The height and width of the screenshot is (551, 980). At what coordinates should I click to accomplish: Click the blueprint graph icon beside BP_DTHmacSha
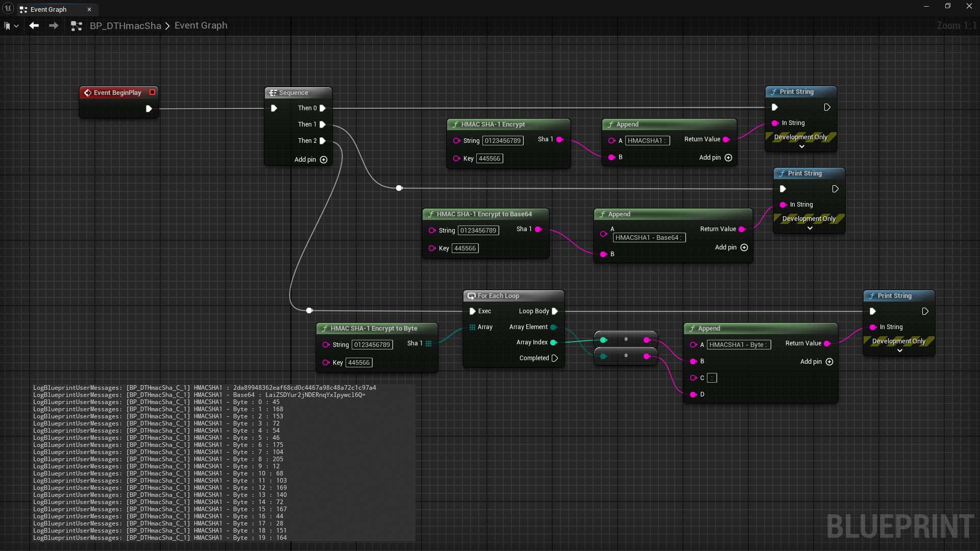pos(77,26)
